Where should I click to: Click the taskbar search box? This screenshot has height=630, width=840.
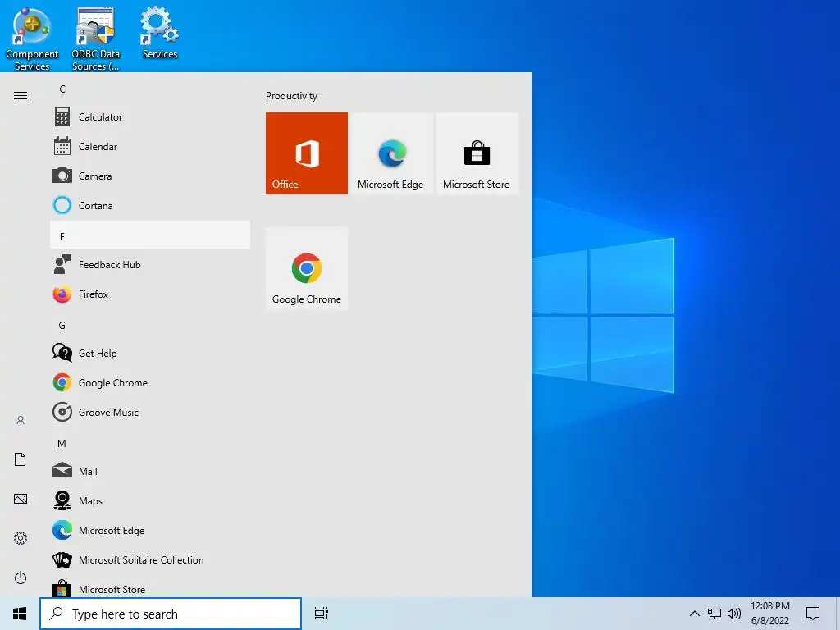click(171, 614)
